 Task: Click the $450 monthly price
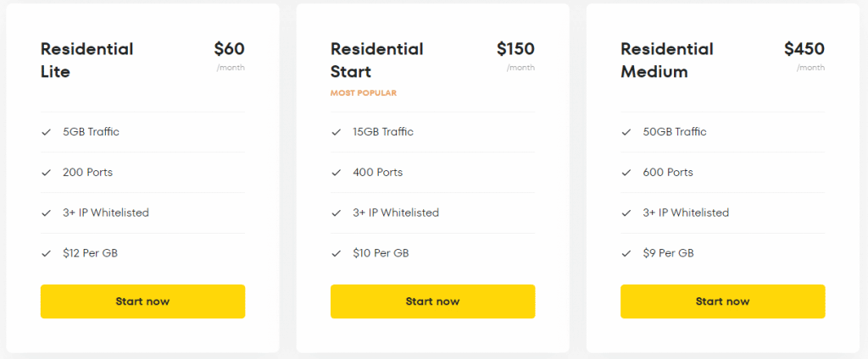pyautogui.click(x=804, y=49)
